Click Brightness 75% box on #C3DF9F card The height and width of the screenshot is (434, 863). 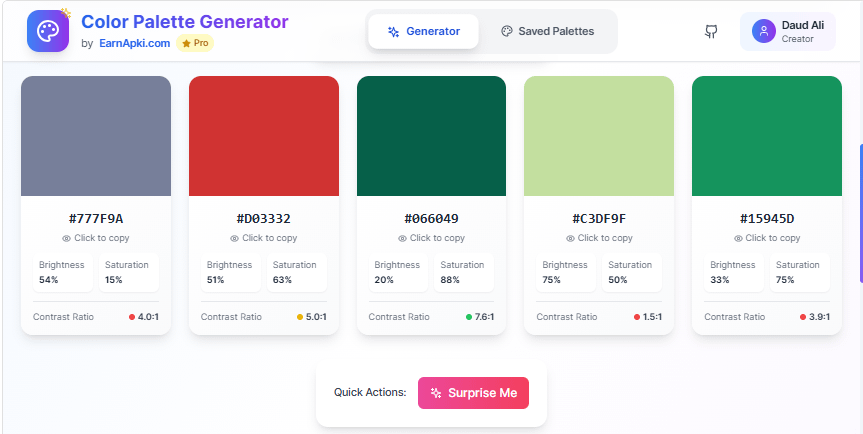pyautogui.click(x=566, y=272)
